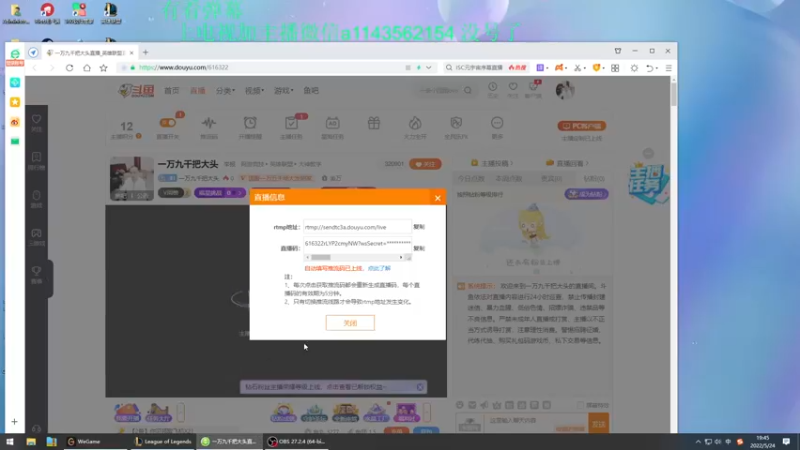Click the Weibo icon in browser sidebar
The height and width of the screenshot is (450, 800).
click(15, 122)
